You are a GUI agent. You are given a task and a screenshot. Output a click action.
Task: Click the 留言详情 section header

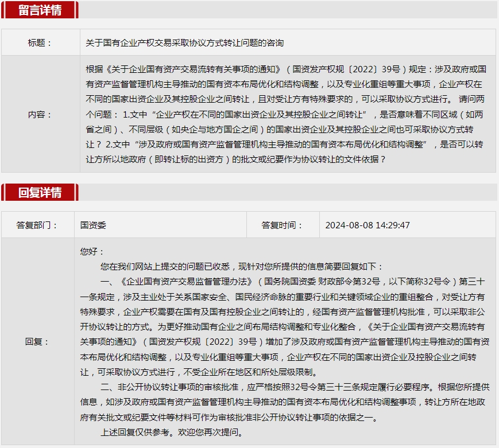coord(40,10)
